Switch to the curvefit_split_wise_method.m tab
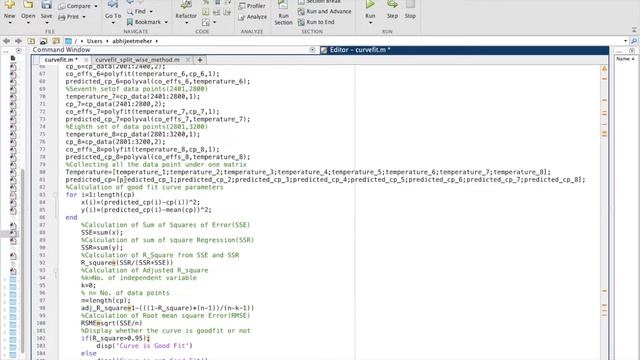Viewport: 640px width, 360px height. coord(138,60)
